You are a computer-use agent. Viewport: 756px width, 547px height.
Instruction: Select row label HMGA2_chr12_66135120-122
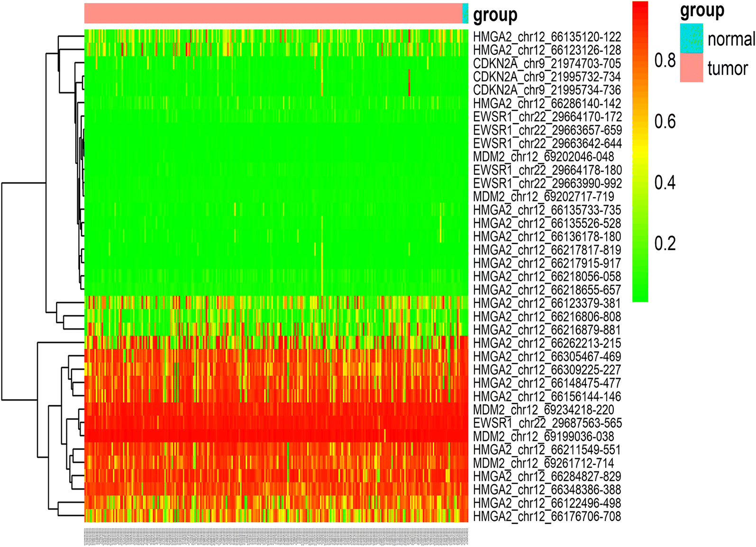pyautogui.click(x=547, y=36)
